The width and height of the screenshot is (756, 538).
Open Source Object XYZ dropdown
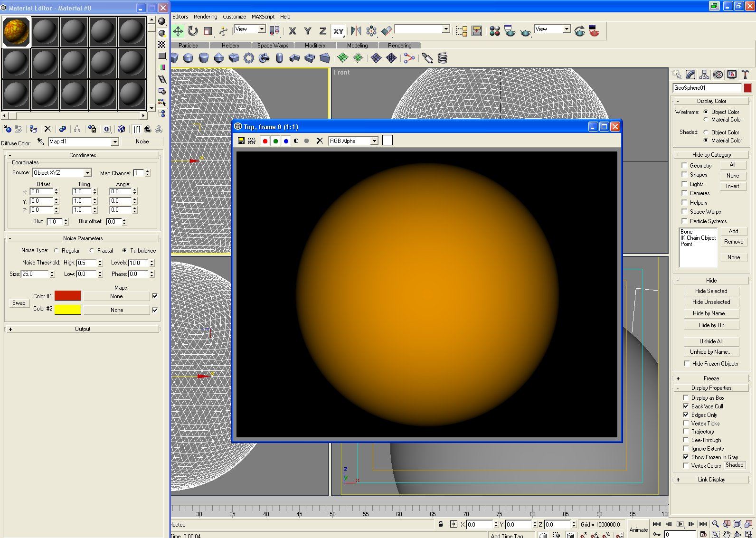pyautogui.click(x=87, y=173)
